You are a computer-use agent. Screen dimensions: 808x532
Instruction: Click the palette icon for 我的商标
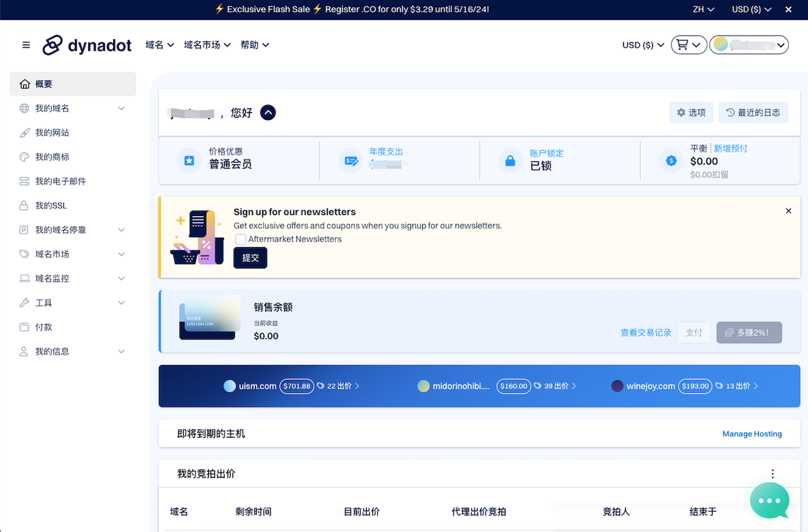point(25,157)
